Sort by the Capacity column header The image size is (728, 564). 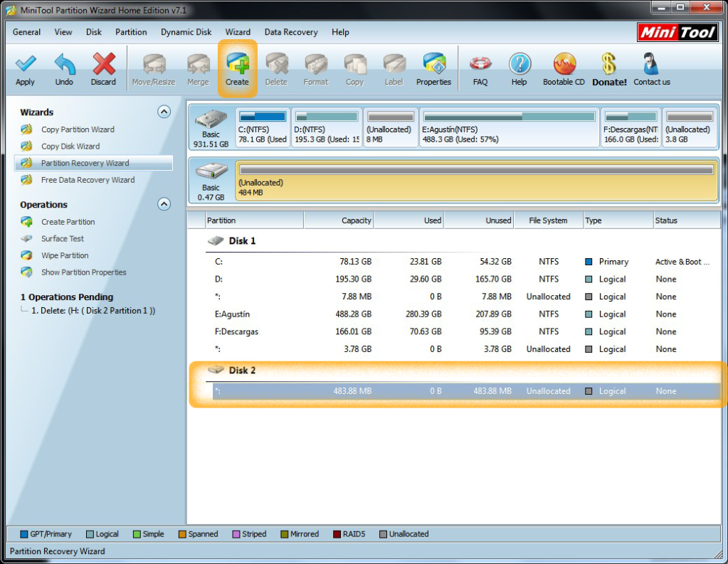339,220
